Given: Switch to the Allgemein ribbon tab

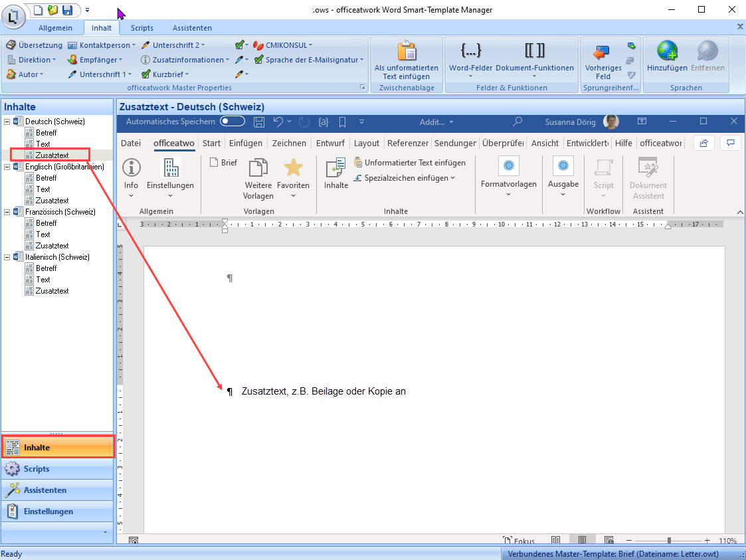Looking at the screenshot, I should pos(55,28).
